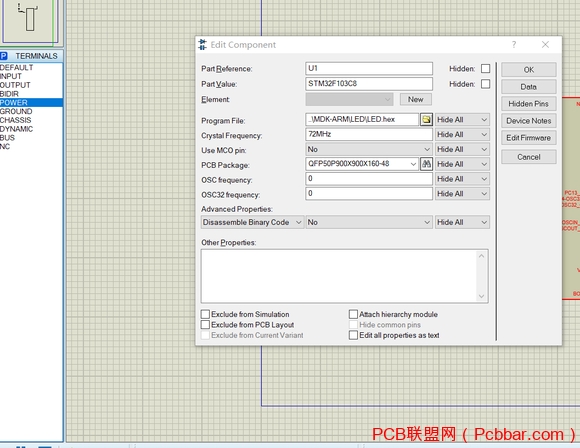
Task: Click Other Properties scroll up arrow
Action: click(x=481, y=256)
